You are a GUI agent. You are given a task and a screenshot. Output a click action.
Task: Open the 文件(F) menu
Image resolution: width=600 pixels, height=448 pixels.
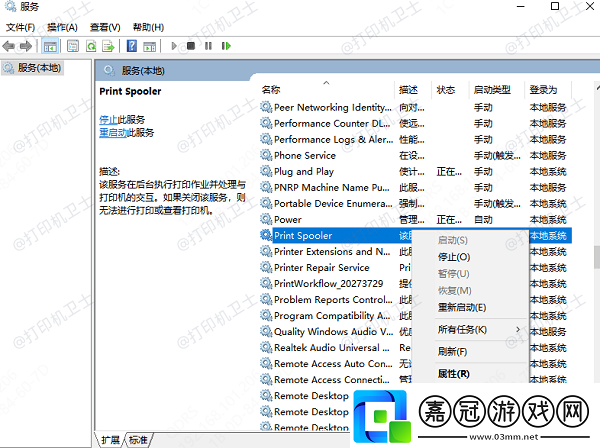click(x=21, y=27)
